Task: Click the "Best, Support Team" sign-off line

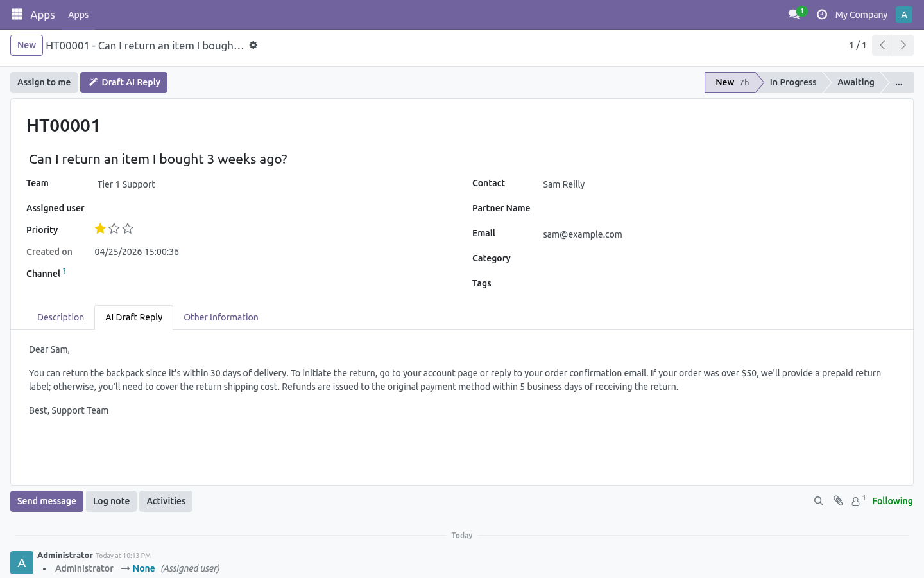Action: coord(69,410)
